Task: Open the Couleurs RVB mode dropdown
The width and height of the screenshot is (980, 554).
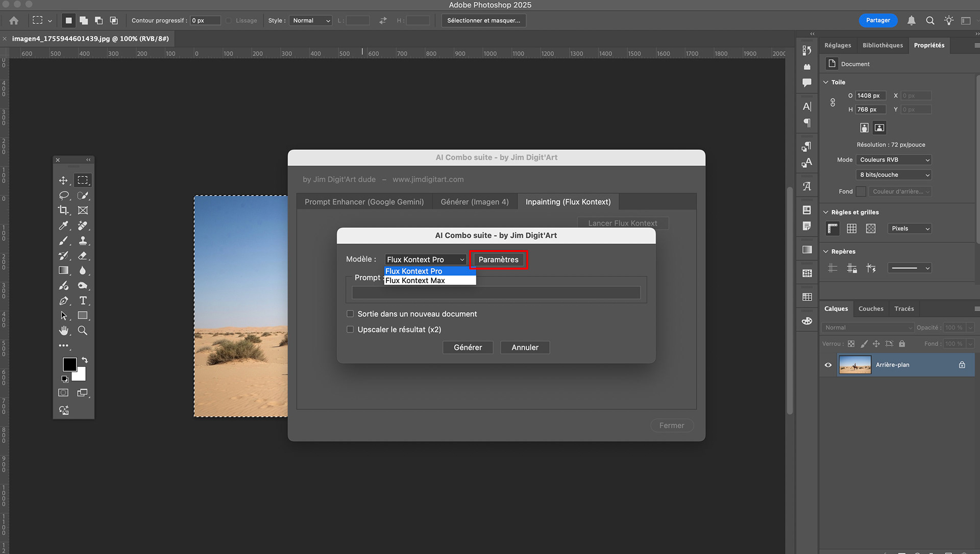Action: point(894,160)
